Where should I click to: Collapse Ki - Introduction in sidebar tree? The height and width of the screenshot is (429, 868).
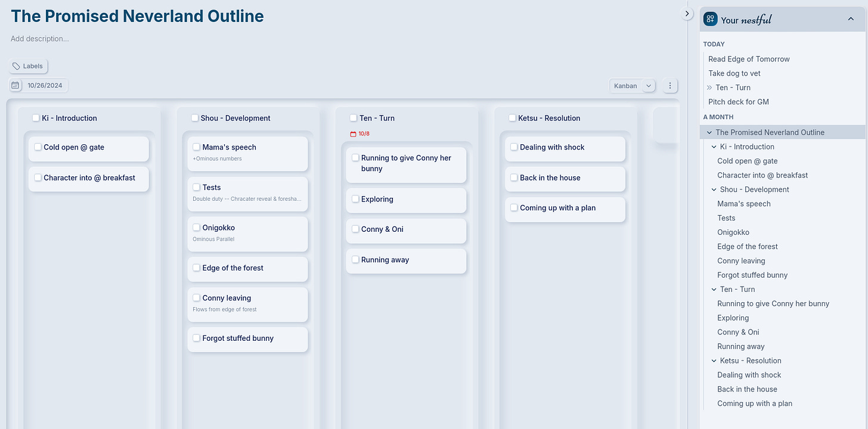pyautogui.click(x=714, y=147)
